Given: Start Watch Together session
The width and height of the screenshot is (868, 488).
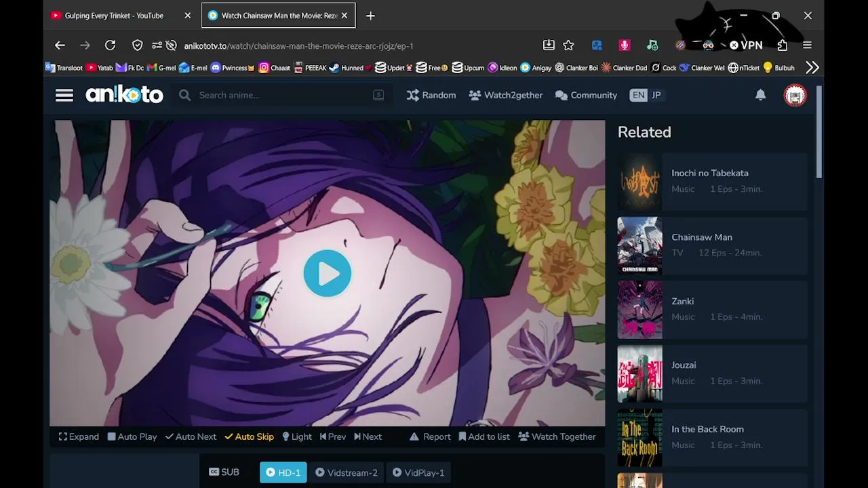Looking at the screenshot, I should [557, 437].
